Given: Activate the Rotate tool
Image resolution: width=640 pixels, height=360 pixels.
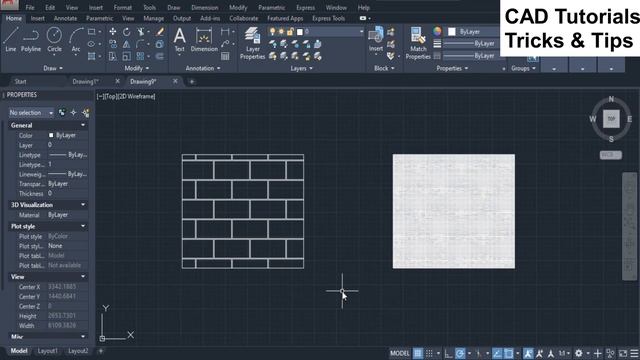Looking at the screenshot, I should (x=127, y=32).
